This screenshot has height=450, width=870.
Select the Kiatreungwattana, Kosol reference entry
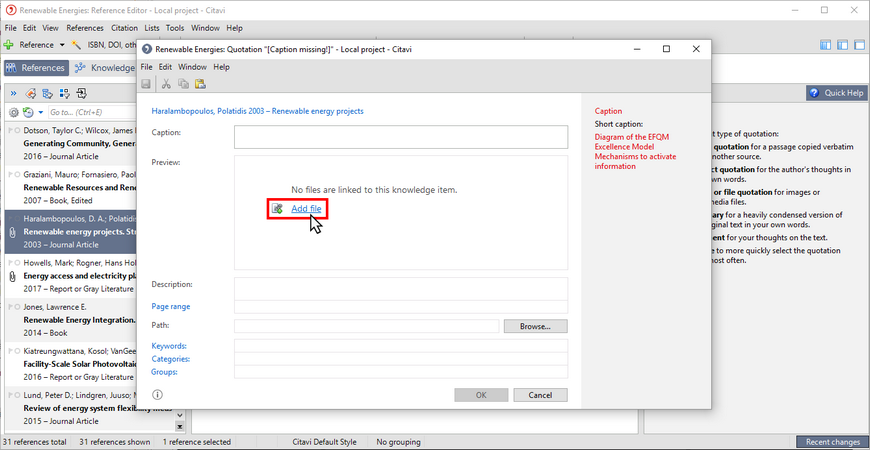(x=71, y=364)
